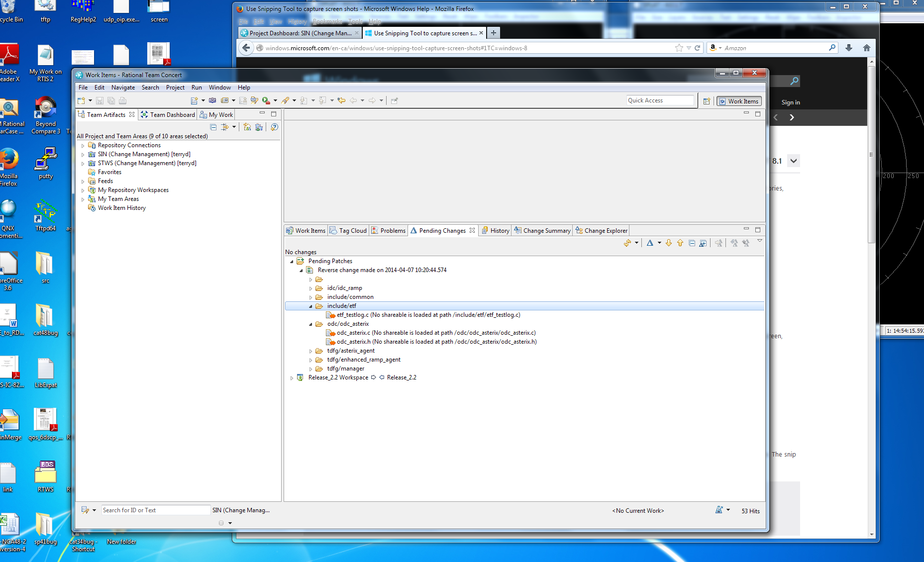Maximize the Pending Changes view panel
The height and width of the screenshot is (562, 924).
(758, 230)
